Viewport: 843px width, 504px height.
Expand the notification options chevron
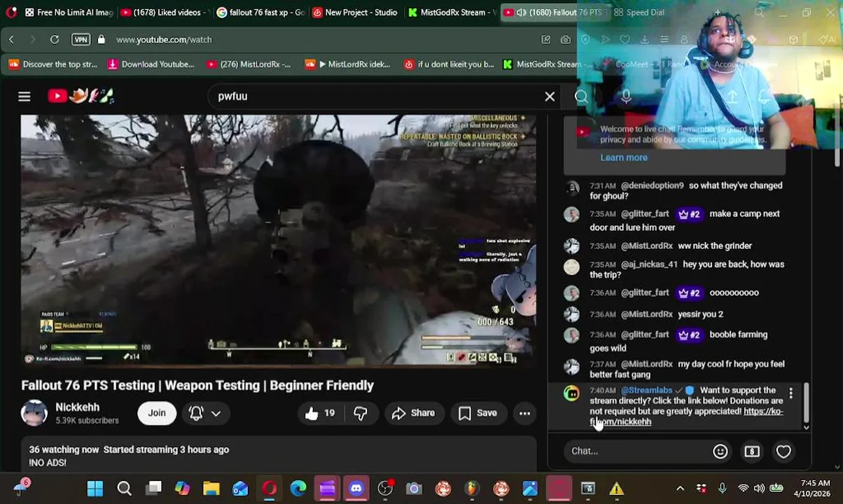[216, 413]
